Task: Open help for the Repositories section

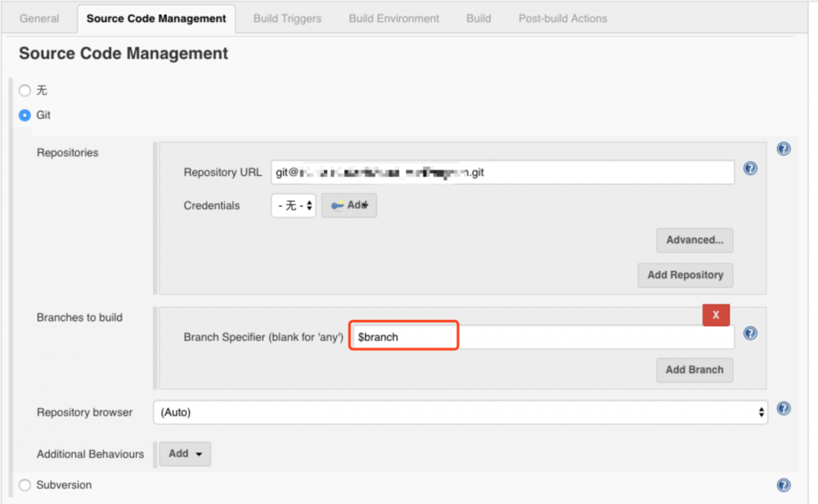Action: pos(783,149)
